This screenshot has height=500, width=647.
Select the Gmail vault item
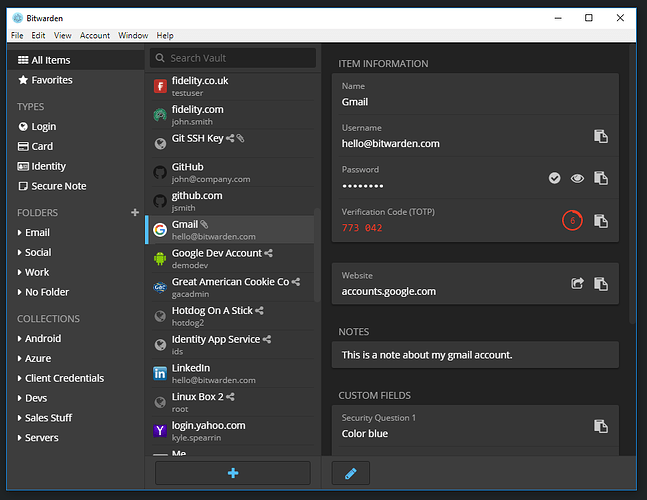coord(231,230)
